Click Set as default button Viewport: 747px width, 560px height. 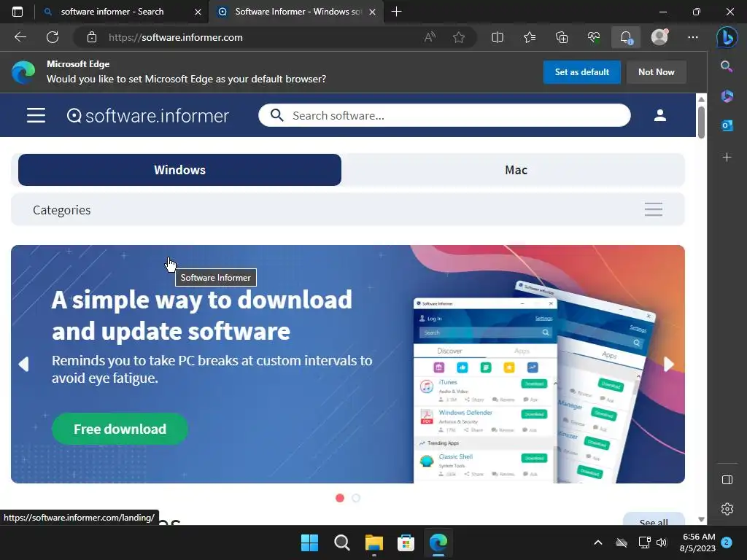click(x=581, y=72)
